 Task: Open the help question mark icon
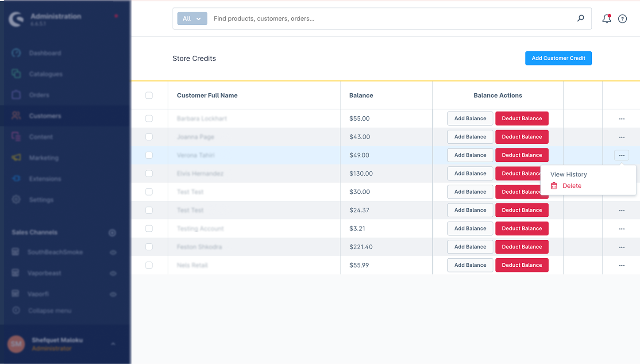click(x=622, y=19)
